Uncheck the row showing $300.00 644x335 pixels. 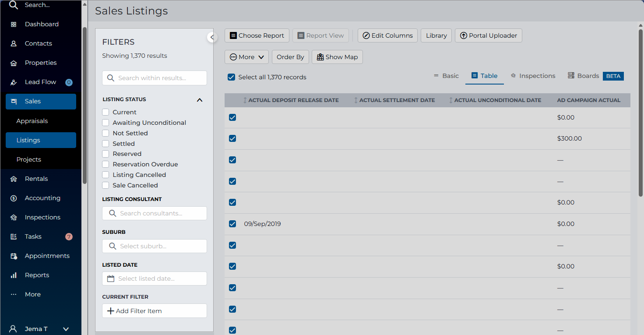click(232, 139)
